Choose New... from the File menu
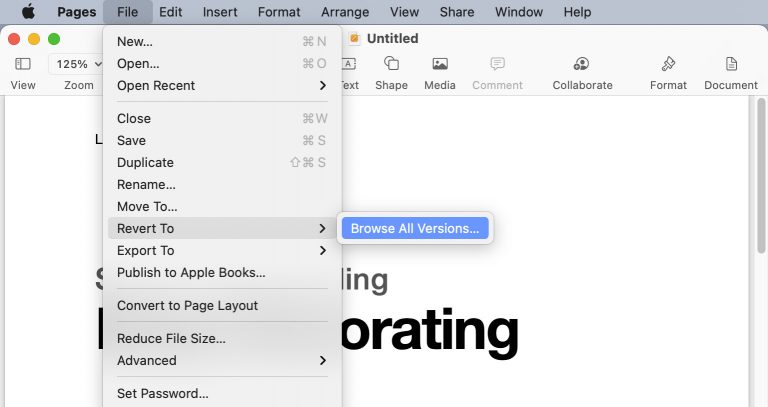The height and width of the screenshot is (407, 768). click(221, 42)
